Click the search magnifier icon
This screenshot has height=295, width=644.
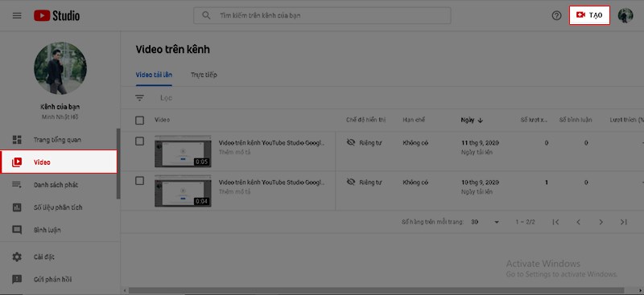point(206,15)
